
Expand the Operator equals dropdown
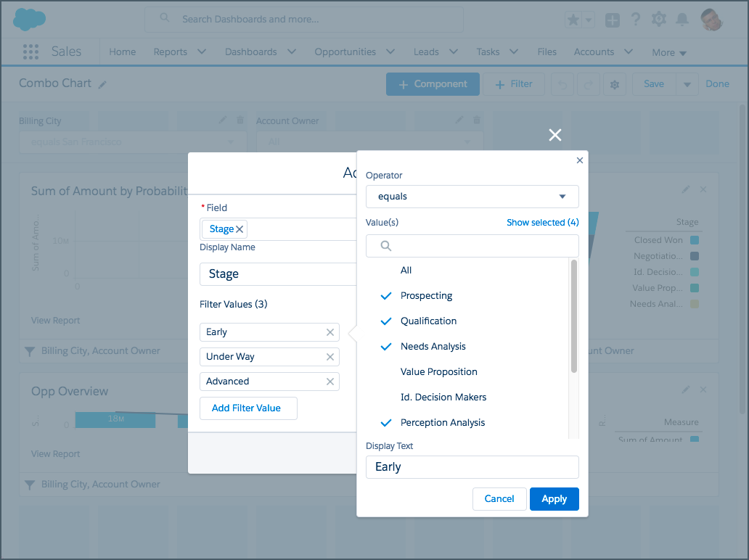click(472, 197)
